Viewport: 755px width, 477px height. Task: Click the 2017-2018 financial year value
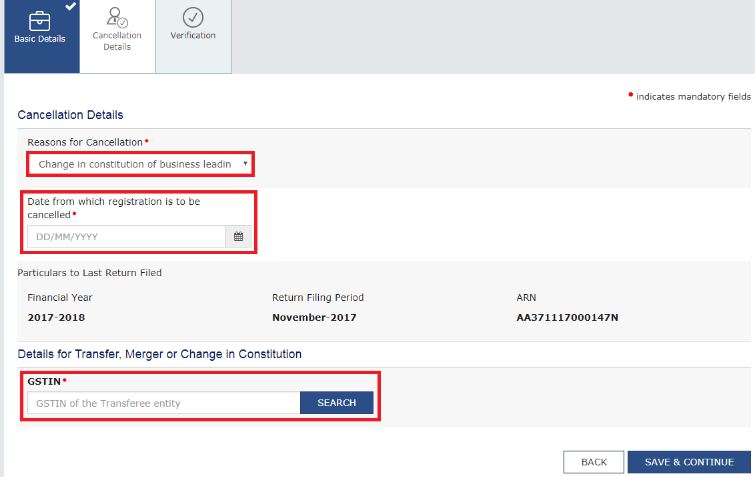point(55,318)
